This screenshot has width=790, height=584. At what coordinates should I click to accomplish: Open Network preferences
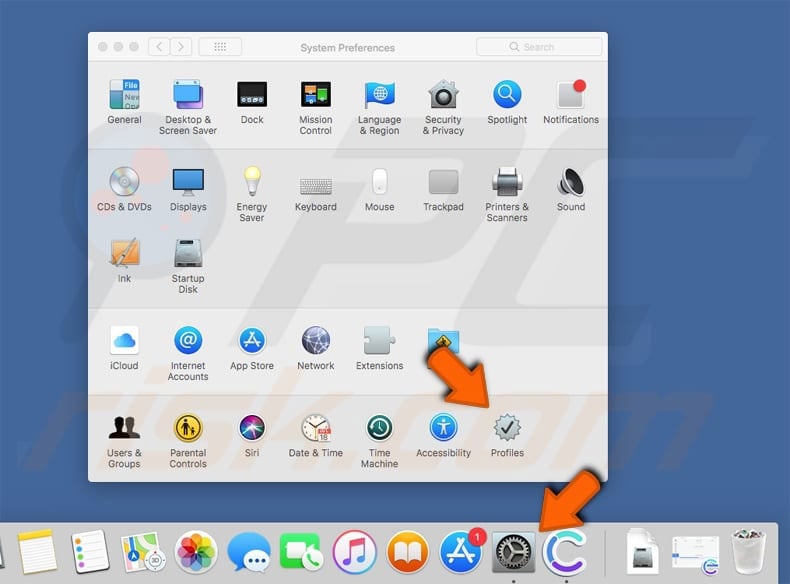pos(316,340)
